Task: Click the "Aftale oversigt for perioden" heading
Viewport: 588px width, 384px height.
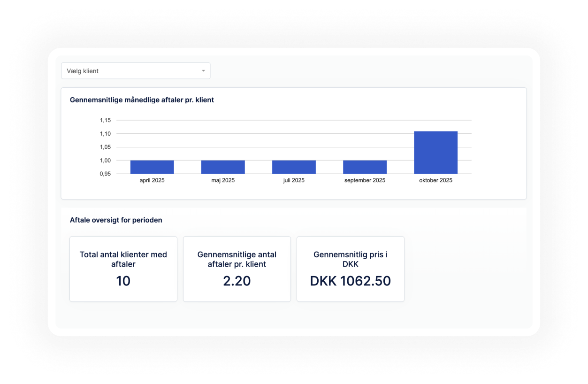Action: pyautogui.click(x=116, y=220)
